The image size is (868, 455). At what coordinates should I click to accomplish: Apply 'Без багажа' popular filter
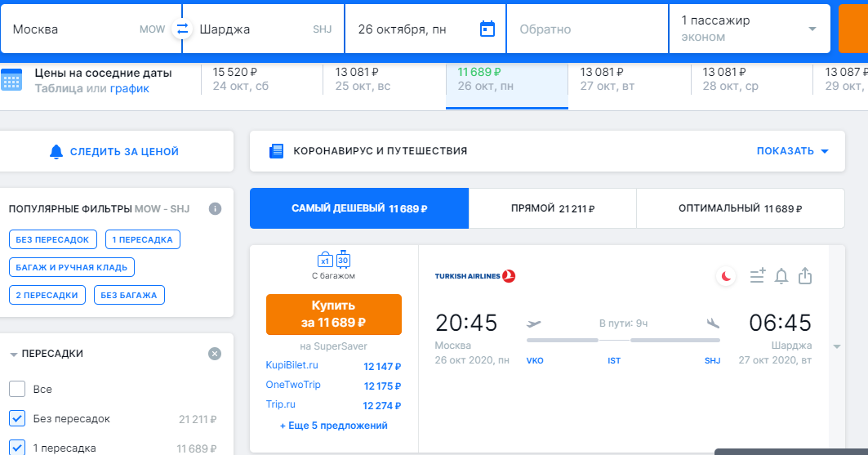(x=129, y=295)
